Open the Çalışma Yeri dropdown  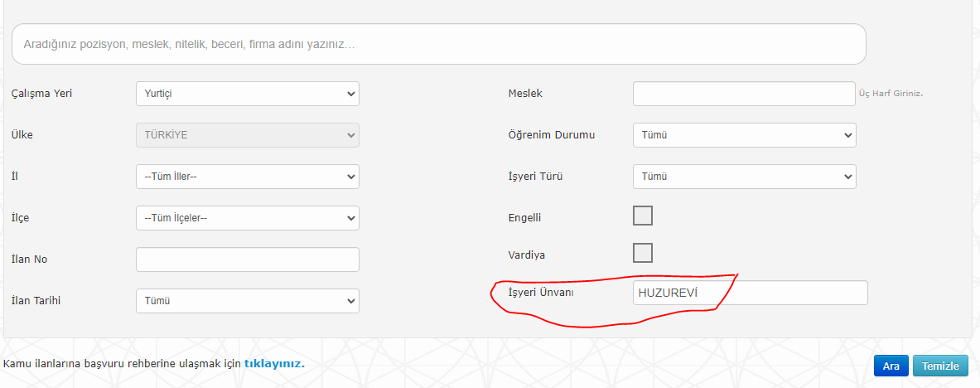248,94
